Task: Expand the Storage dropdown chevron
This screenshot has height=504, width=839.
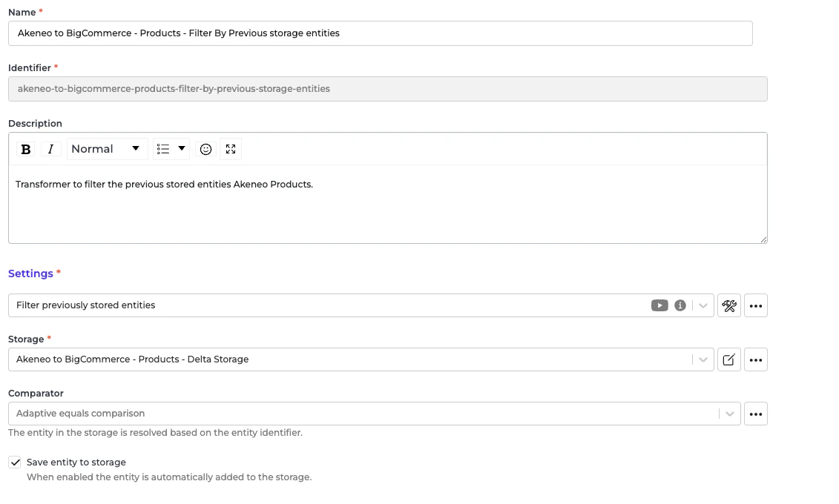Action: pyautogui.click(x=703, y=359)
